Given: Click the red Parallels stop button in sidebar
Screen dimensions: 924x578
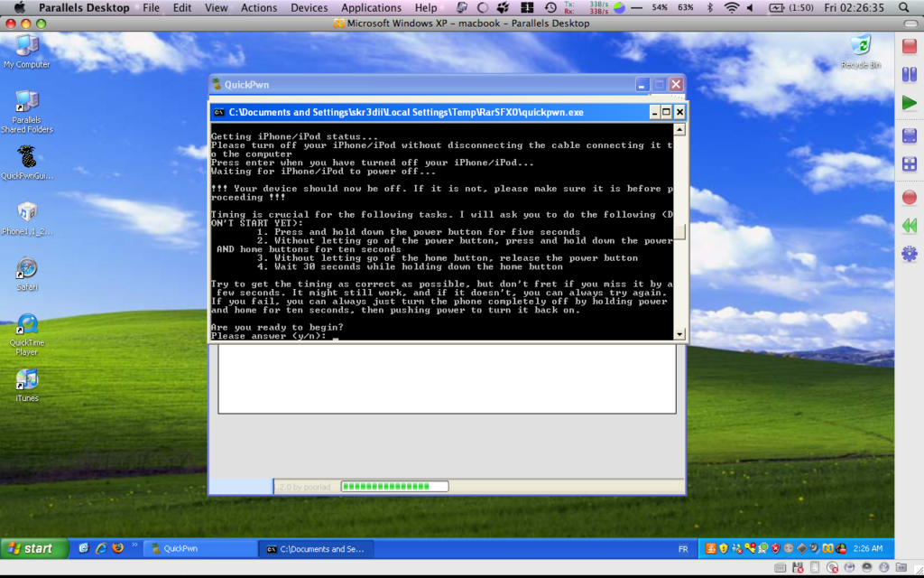Looking at the screenshot, I should [x=910, y=46].
